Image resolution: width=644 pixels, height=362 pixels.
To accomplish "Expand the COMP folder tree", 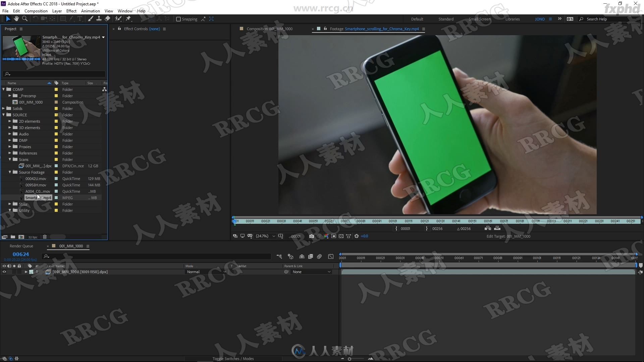I will click(4, 89).
